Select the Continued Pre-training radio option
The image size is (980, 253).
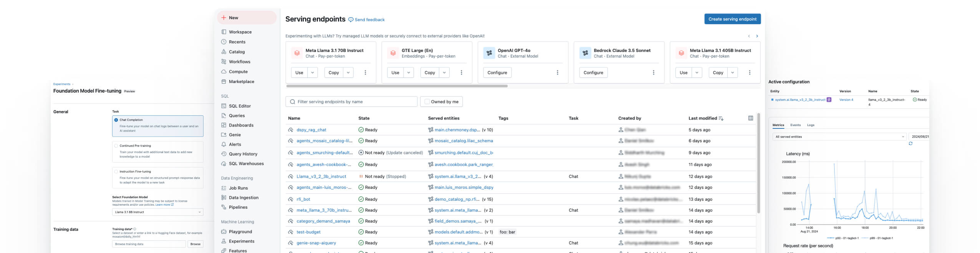116,146
